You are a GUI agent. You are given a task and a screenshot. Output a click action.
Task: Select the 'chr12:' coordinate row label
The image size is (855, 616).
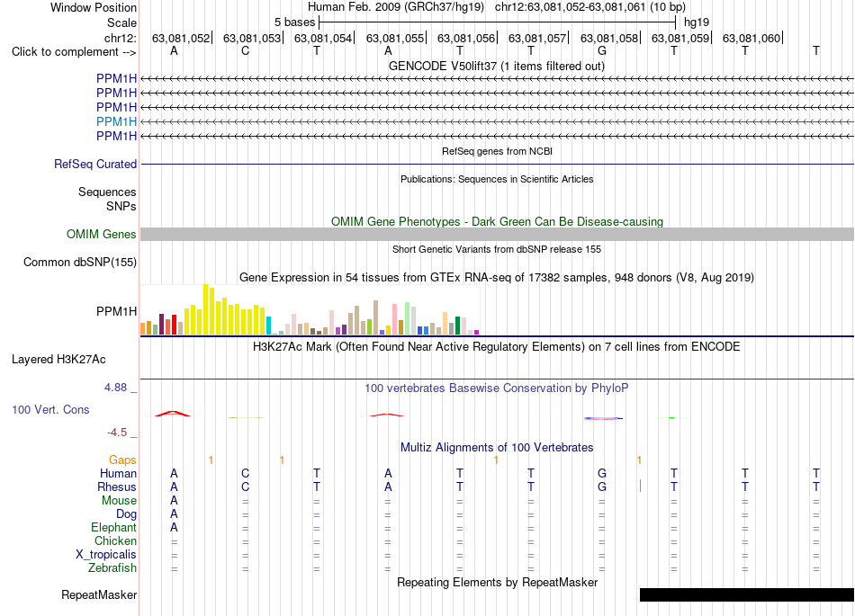point(120,38)
